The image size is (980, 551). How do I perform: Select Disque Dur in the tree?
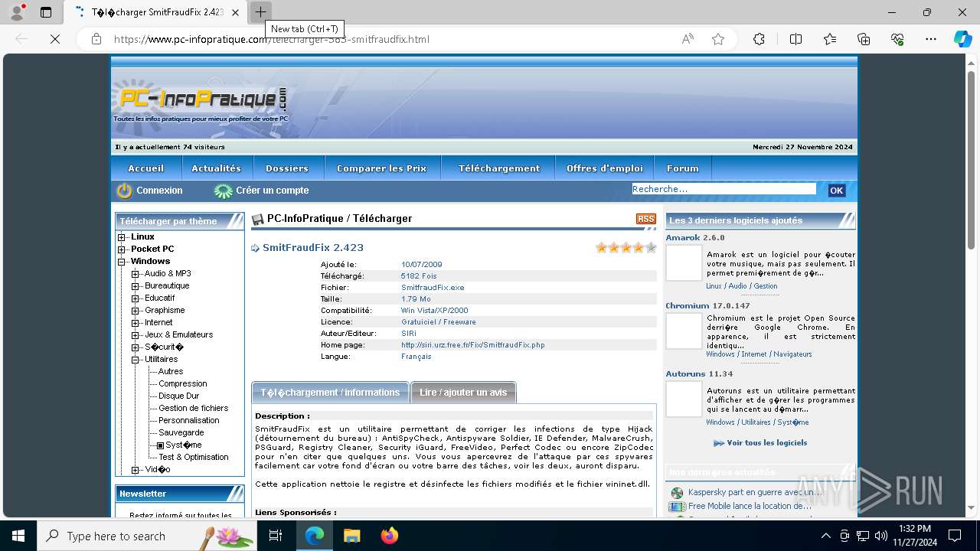pos(178,396)
